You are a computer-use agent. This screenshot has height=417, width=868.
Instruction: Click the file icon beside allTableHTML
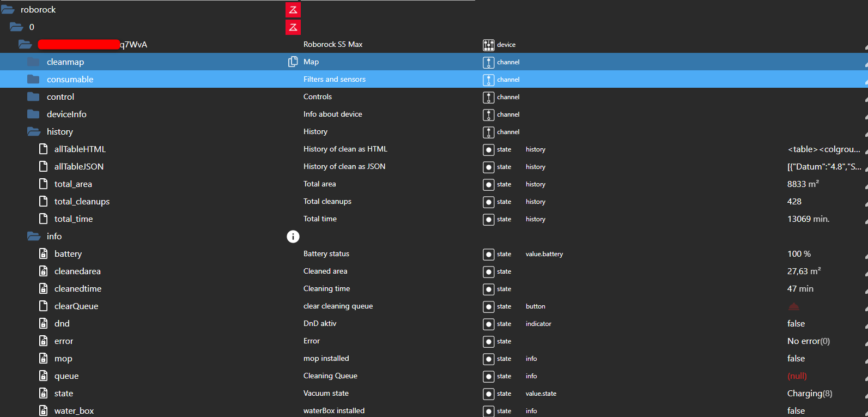point(44,149)
